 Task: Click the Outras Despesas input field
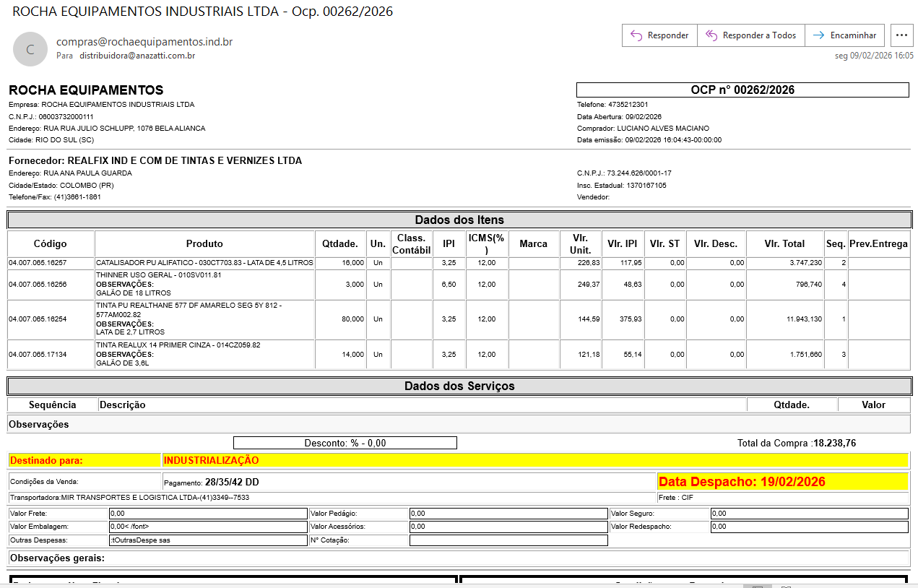point(208,540)
